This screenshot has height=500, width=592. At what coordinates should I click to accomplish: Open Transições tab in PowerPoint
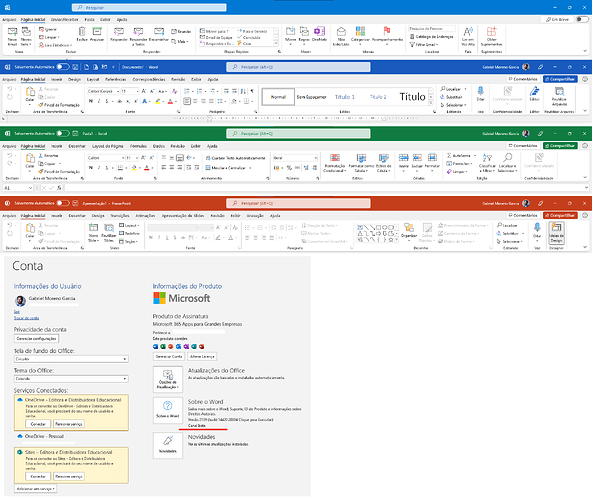(119, 216)
